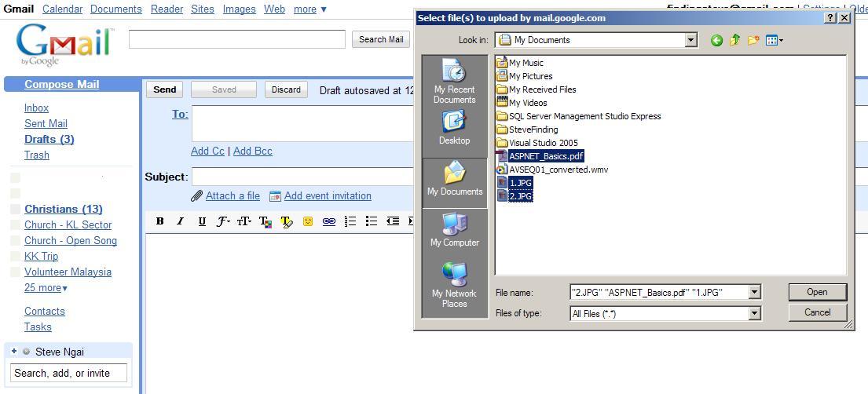Open Calendar from top navigation
Viewport: 868px width, 394px height.
(63, 9)
